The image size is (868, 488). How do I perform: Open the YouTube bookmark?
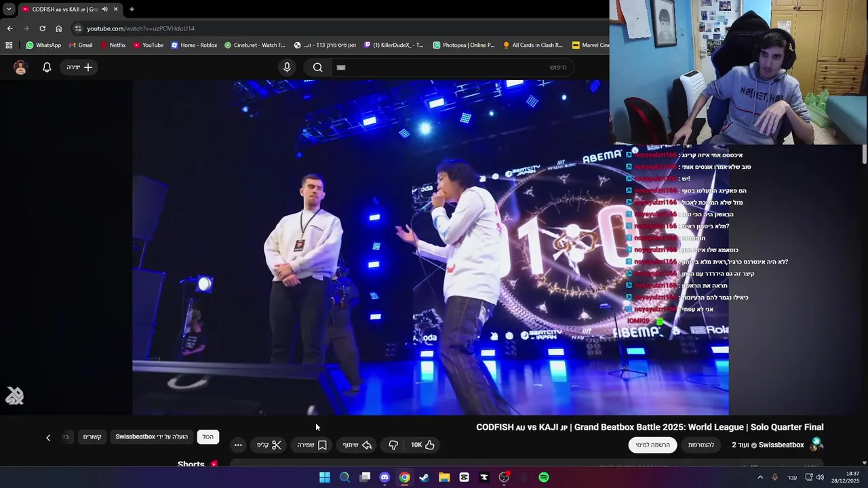pyautogui.click(x=149, y=45)
